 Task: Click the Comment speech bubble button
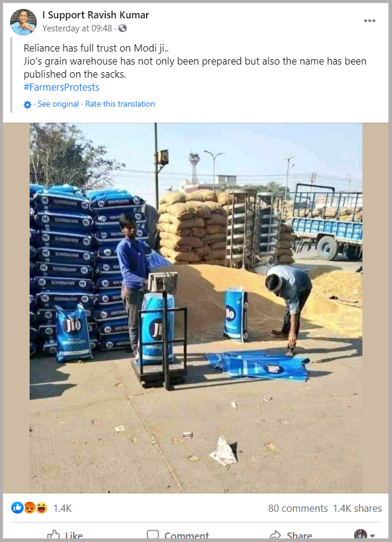point(178,535)
